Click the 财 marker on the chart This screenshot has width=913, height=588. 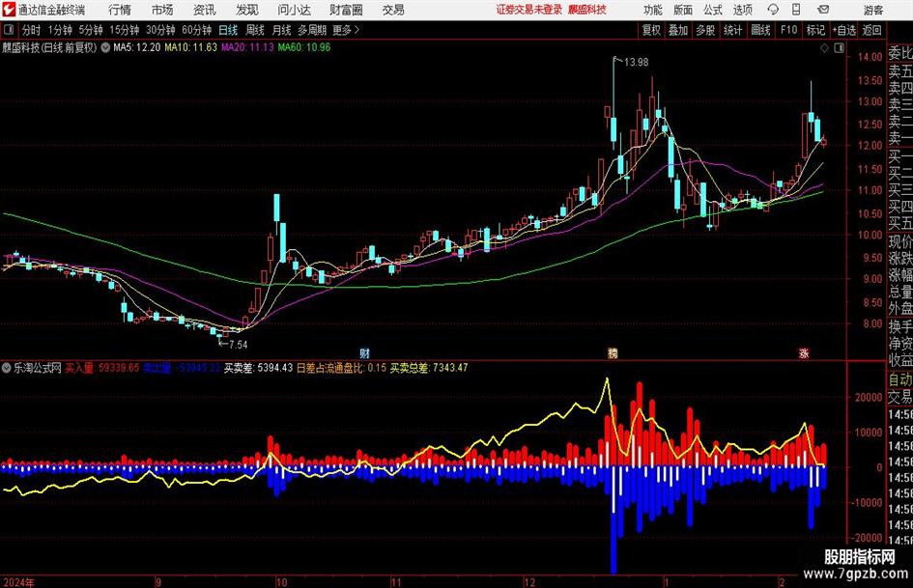pos(365,353)
